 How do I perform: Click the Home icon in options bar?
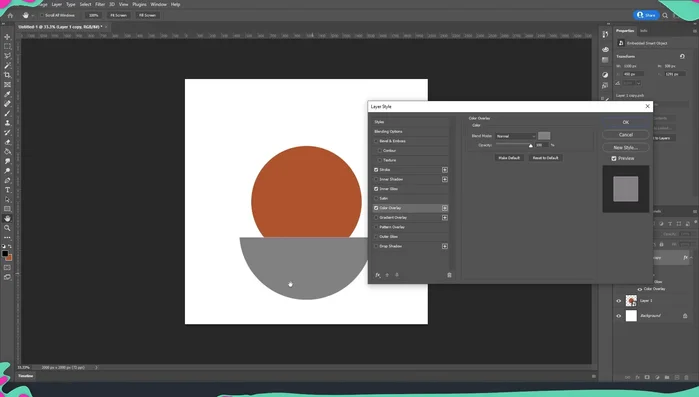point(10,15)
